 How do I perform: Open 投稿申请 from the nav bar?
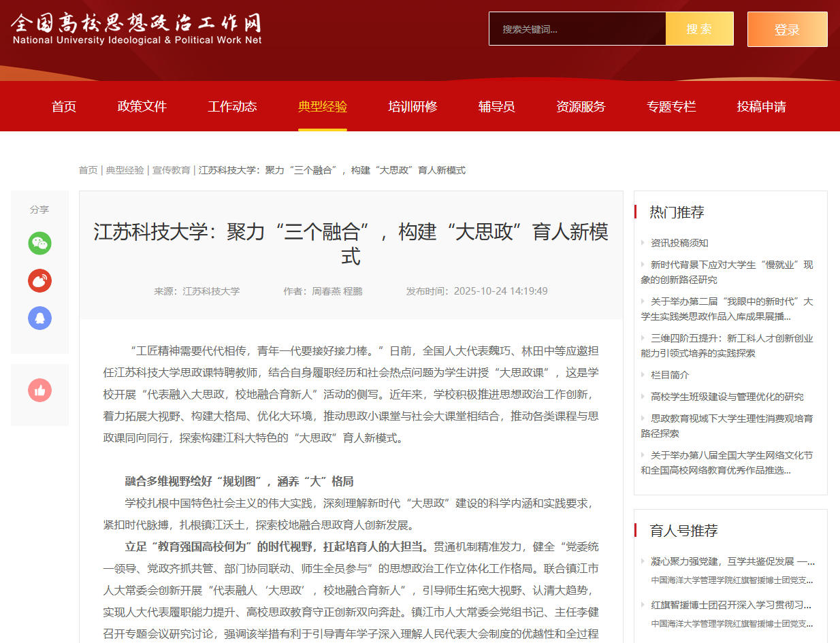(x=761, y=107)
